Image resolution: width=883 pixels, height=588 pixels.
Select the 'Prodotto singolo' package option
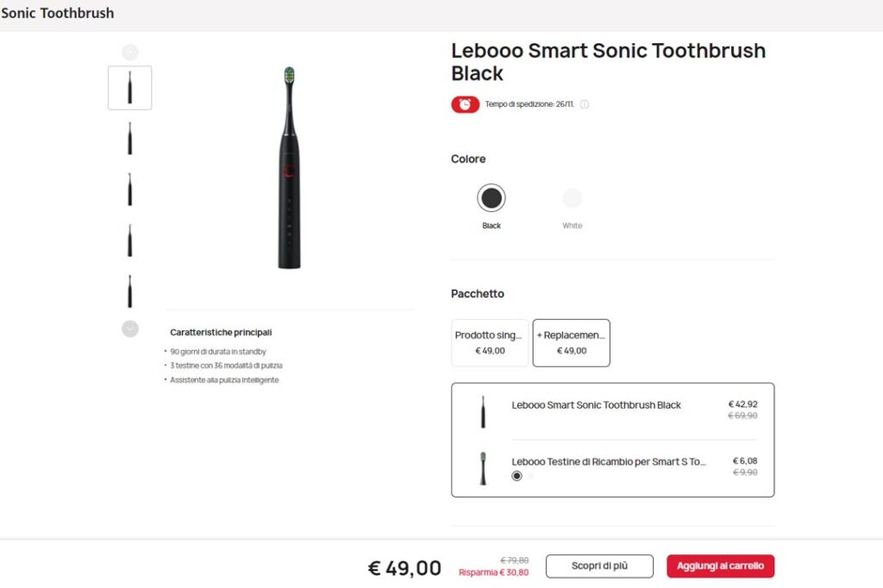490,342
